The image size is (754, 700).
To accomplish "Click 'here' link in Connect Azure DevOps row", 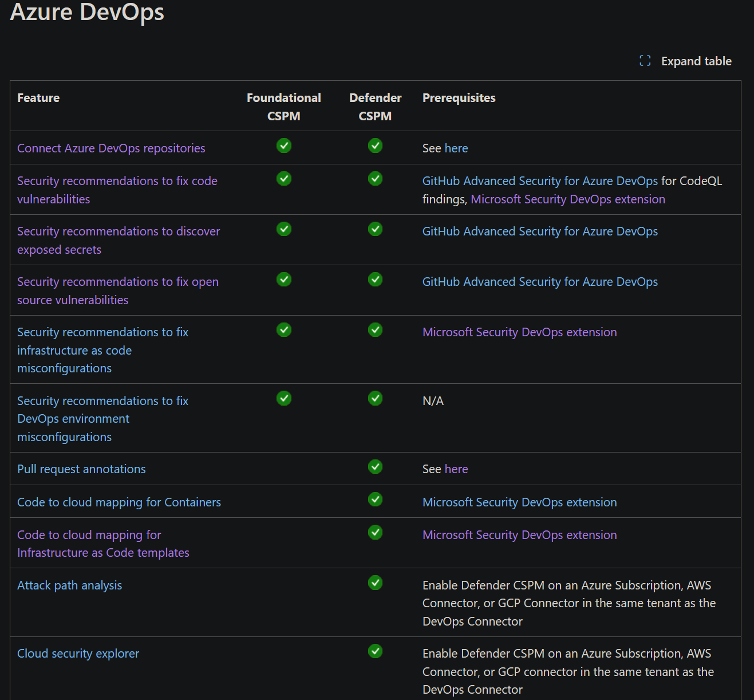I will (456, 148).
